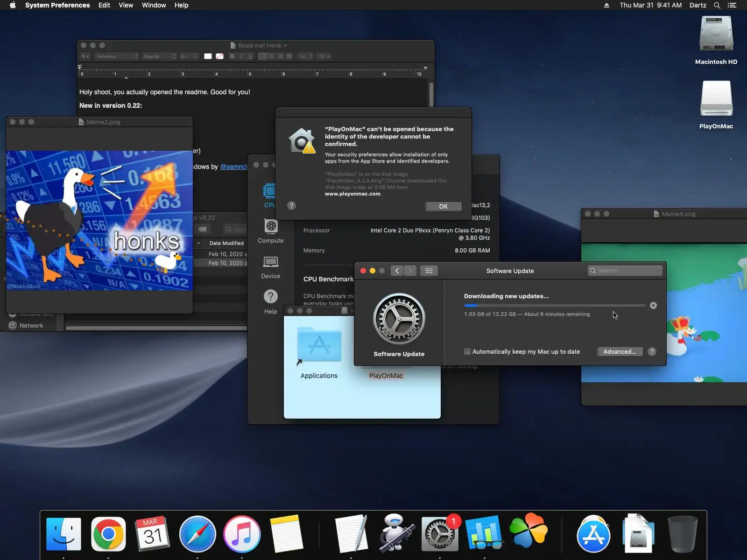Select the CPU item in the benchmark sidebar
Viewport: 747px width, 560px height.
(269, 196)
